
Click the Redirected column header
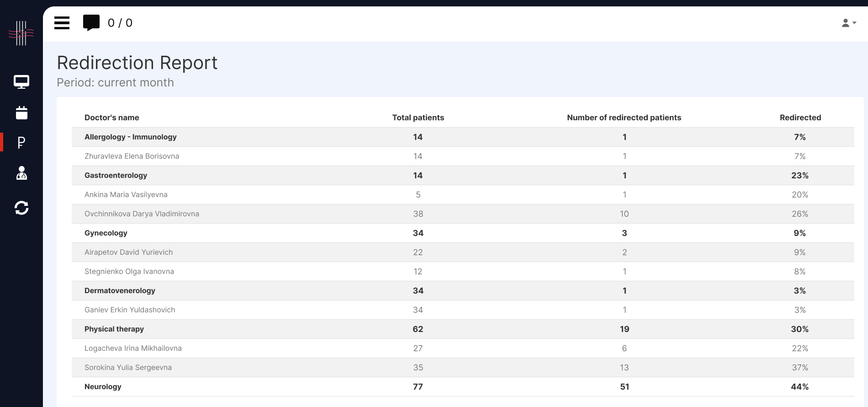click(800, 118)
